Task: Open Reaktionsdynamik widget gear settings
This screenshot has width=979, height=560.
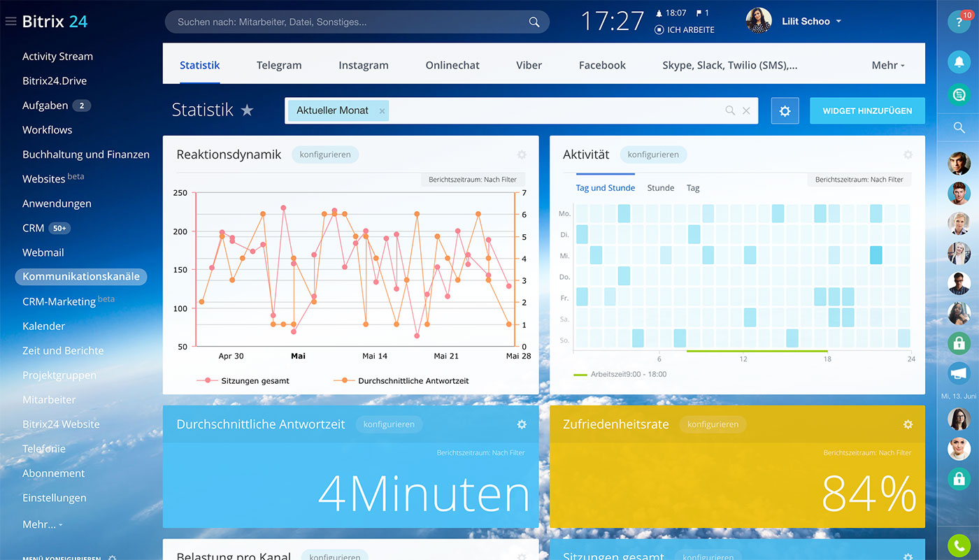Action: pos(521,155)
